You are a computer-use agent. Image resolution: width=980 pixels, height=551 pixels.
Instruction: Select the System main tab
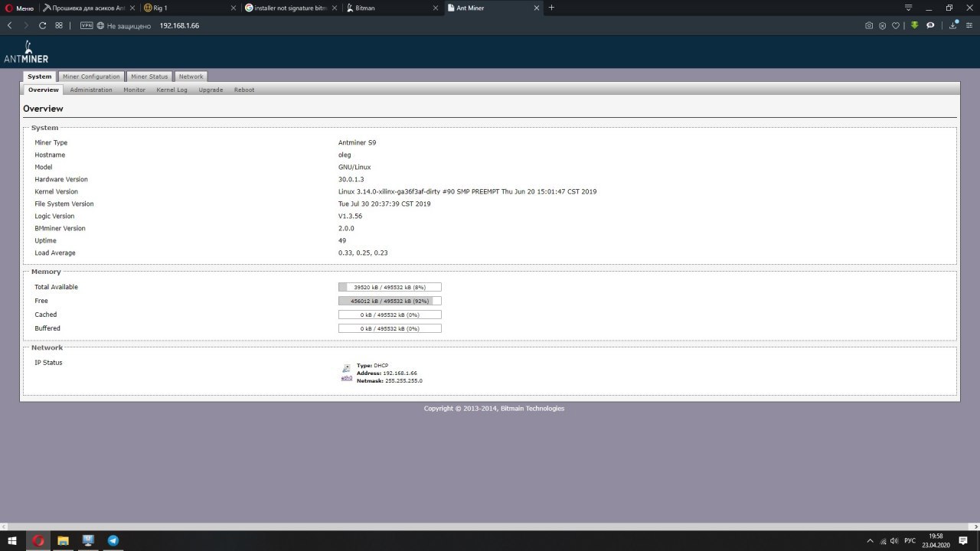click(x=40, y=77)
